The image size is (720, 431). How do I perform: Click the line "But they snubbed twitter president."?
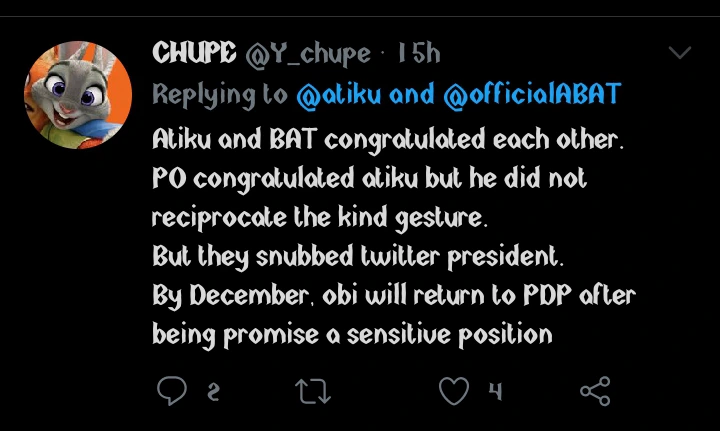point(359,256)
